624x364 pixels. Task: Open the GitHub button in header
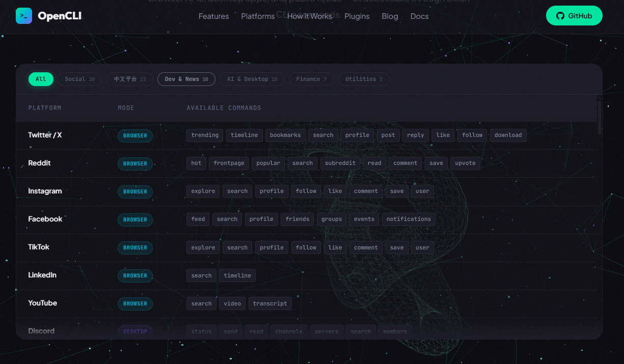point(574,16)
